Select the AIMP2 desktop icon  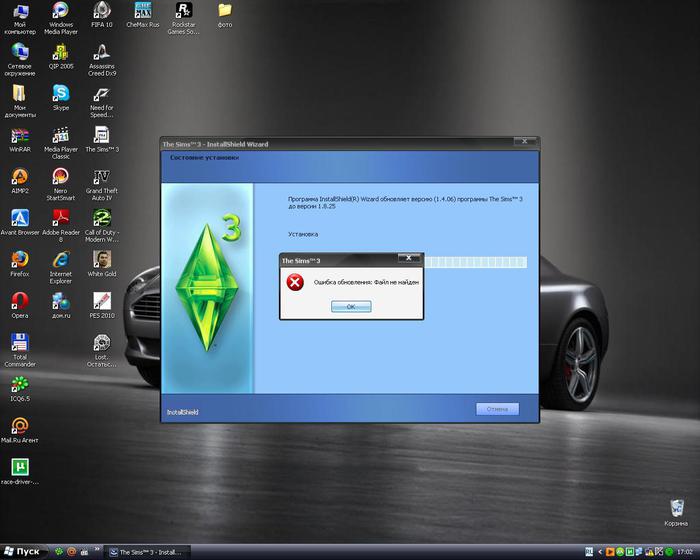[20, 181]
